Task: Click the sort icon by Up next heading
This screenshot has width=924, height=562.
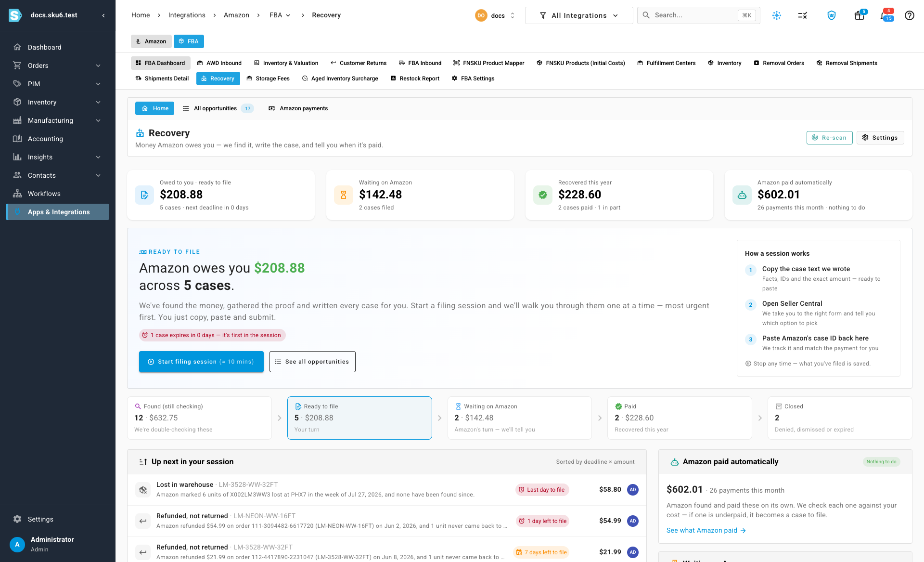Action: (143, 462)
